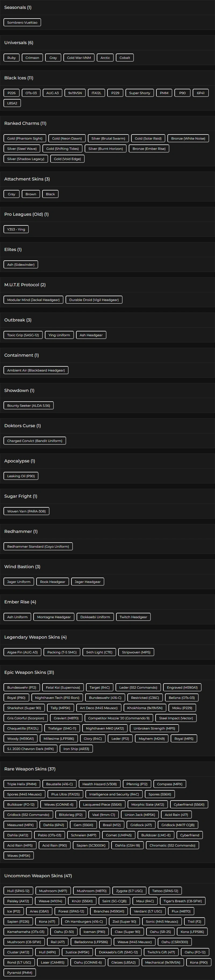The width and height of the screenshot is (215, 980).
Task: Choose the Cobalt universal skin tag
Action: click(125, 58)
